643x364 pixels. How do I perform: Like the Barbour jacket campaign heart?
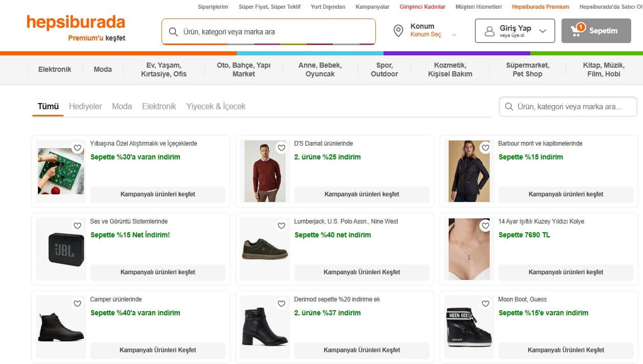click(486, 148)
